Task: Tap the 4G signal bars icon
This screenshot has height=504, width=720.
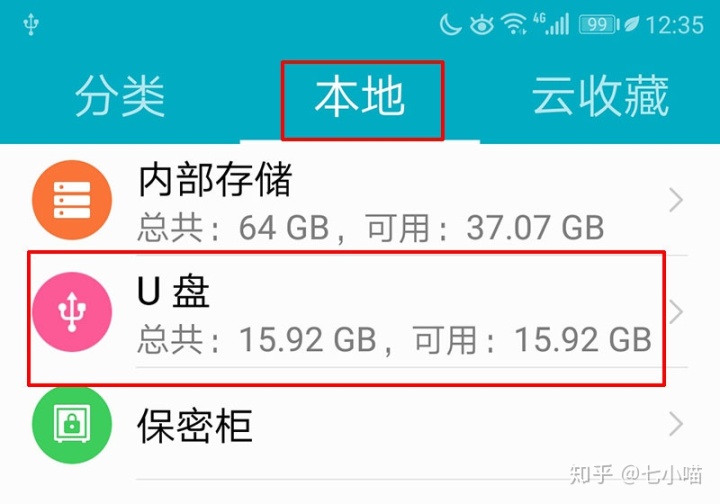Action: coord(551,24)
